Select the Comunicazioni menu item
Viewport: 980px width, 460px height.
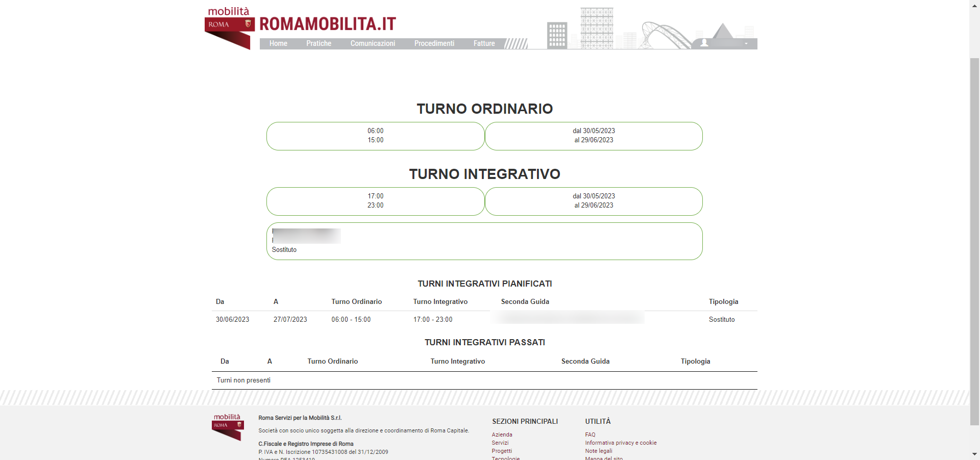click(373, 44)
